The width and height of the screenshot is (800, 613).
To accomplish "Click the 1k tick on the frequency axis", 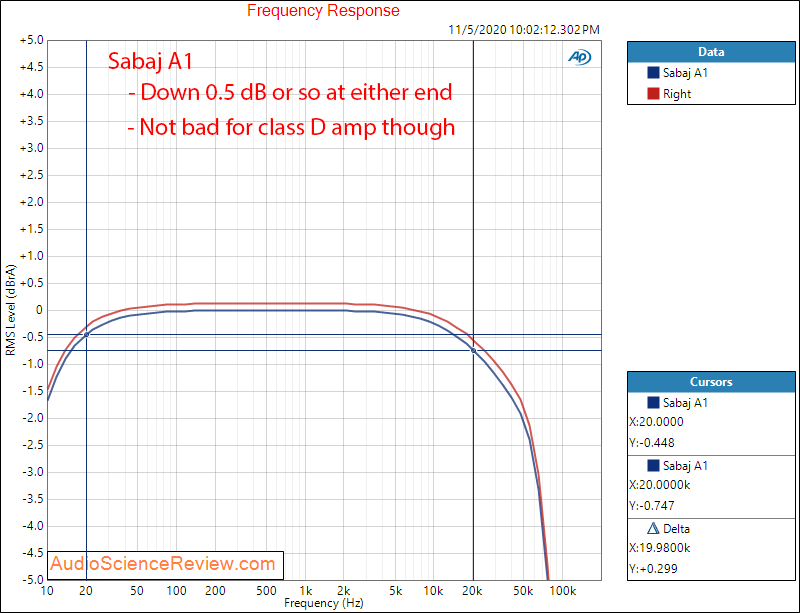I will (306, 591).
